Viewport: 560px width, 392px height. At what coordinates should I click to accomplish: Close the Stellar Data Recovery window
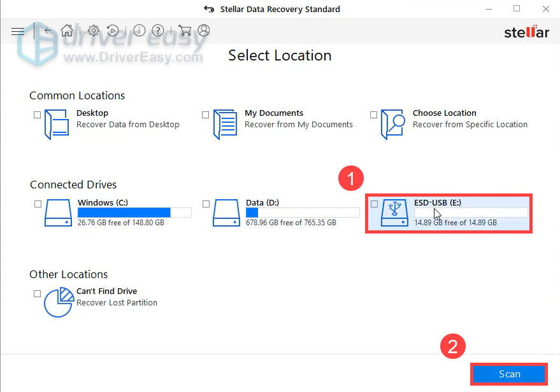(x=546, y=9)
